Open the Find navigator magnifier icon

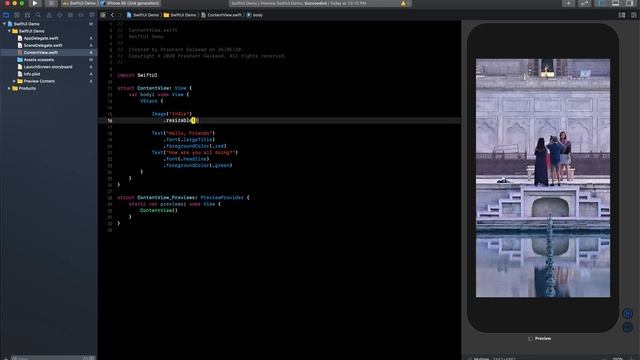38,15
